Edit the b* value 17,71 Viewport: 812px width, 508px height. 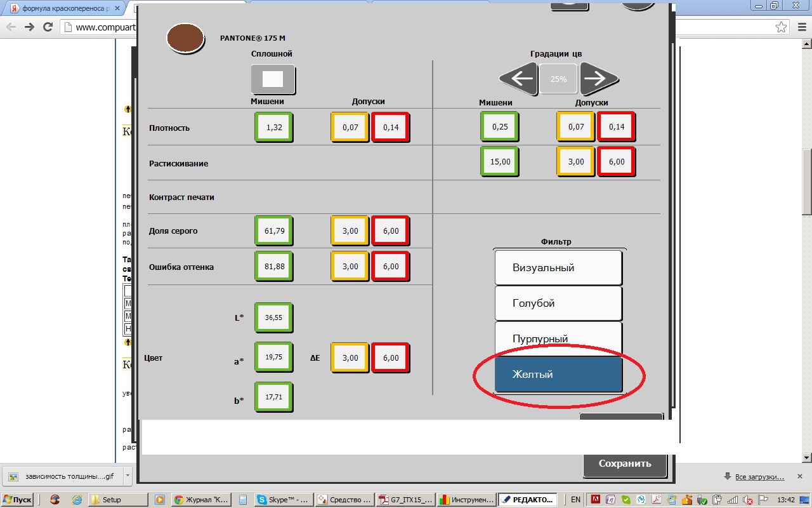click(x=273, y=397)
